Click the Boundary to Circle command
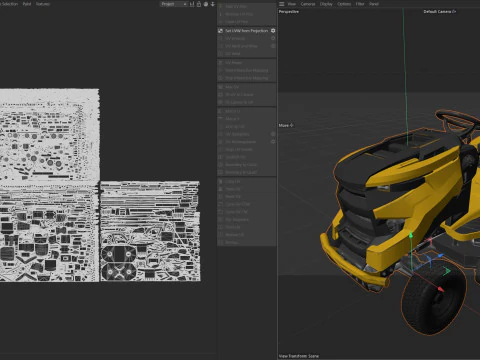Image resolution: width=480 pixels, height=360 pixels. coord(241,165)
